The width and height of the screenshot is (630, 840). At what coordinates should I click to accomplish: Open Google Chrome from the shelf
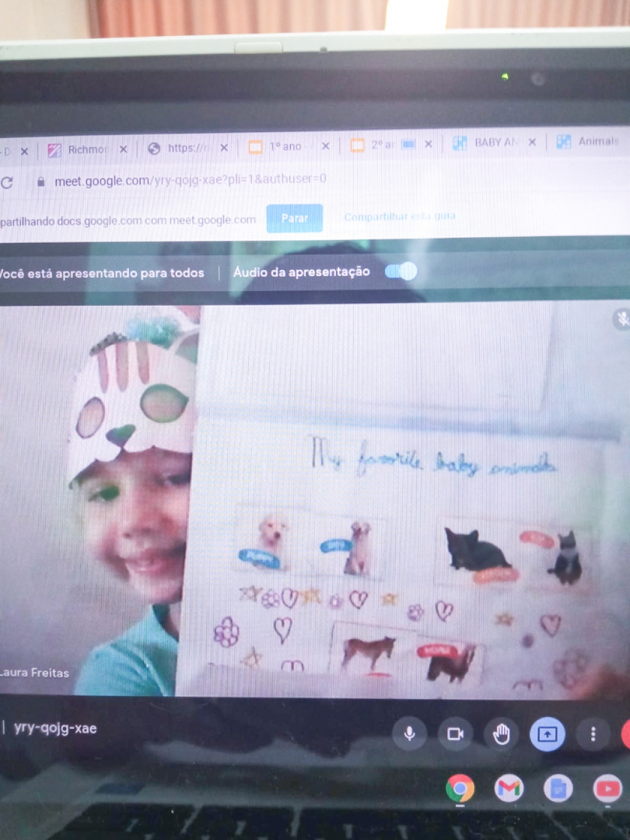[x=460, y=789]
